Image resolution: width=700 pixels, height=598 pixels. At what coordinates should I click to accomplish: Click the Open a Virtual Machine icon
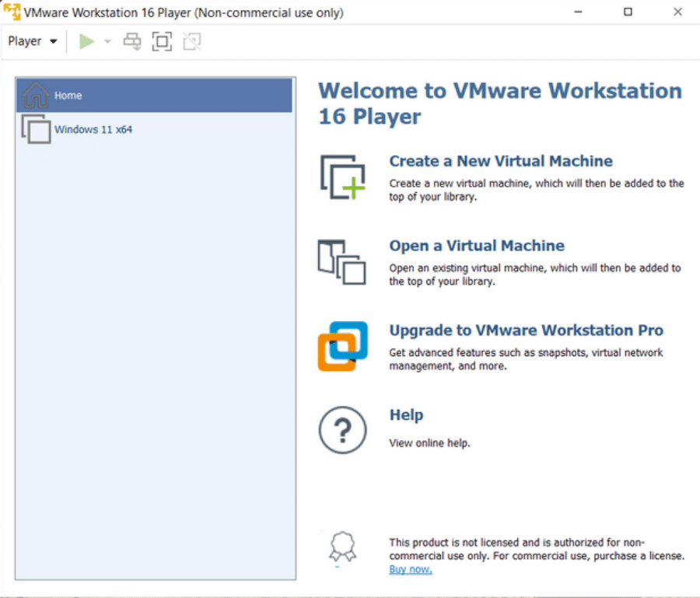click(x=341, y=262)
